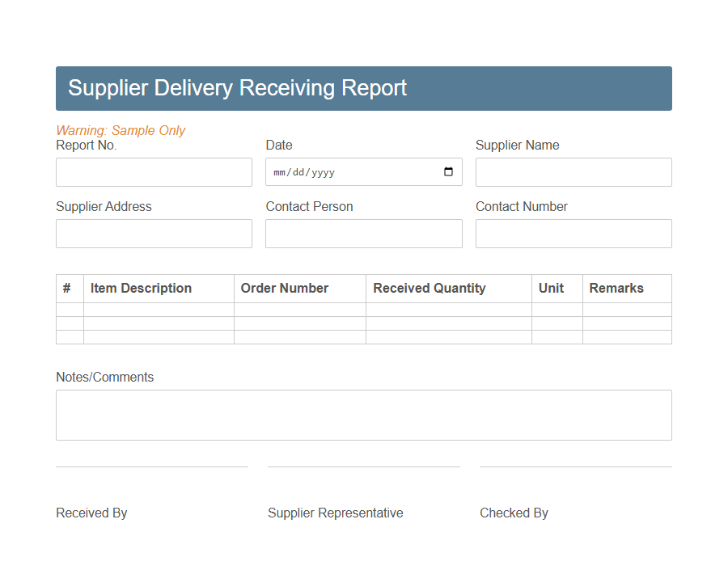Click the first Received Quantity cell
Viewport: 728px width, 574px height.
coord(448,308)
